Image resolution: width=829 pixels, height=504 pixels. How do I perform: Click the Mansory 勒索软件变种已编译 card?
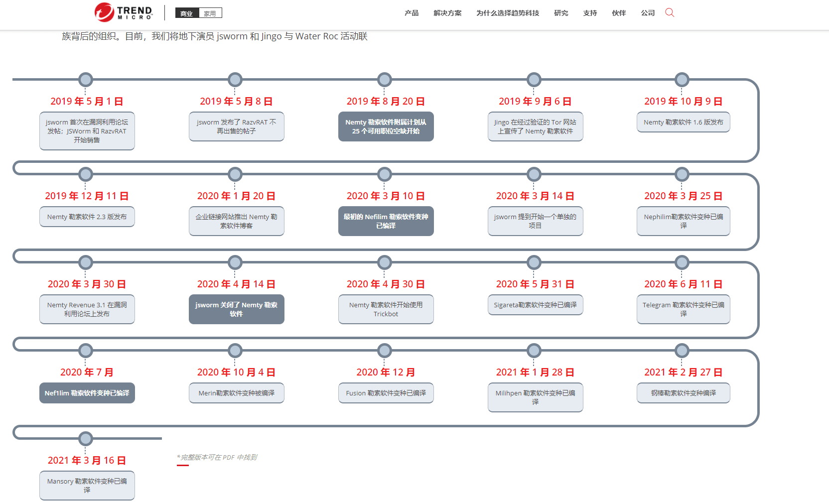coord(87,486)
